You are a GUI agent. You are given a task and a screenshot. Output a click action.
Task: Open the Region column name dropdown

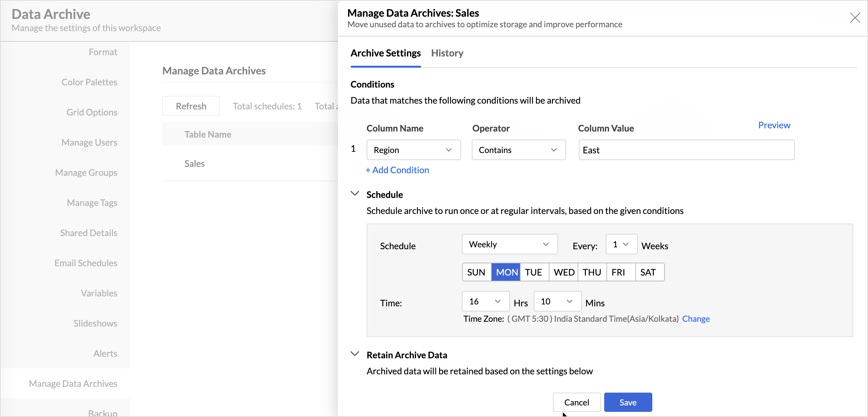(413, 150)
